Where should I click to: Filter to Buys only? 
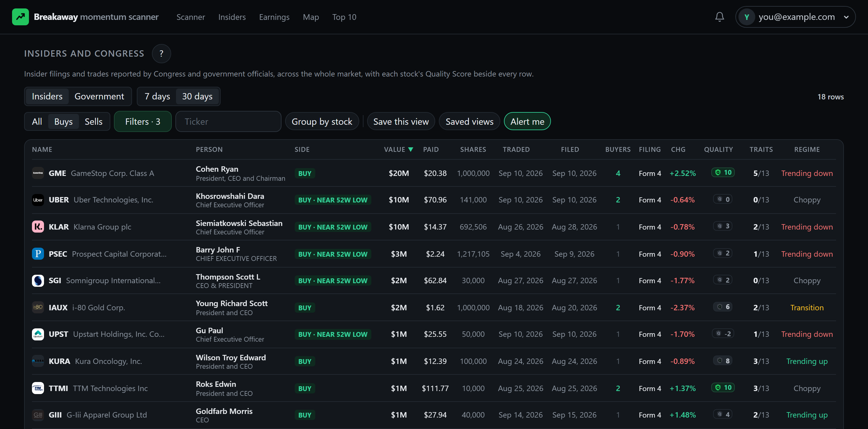click(x=63, y=122)
